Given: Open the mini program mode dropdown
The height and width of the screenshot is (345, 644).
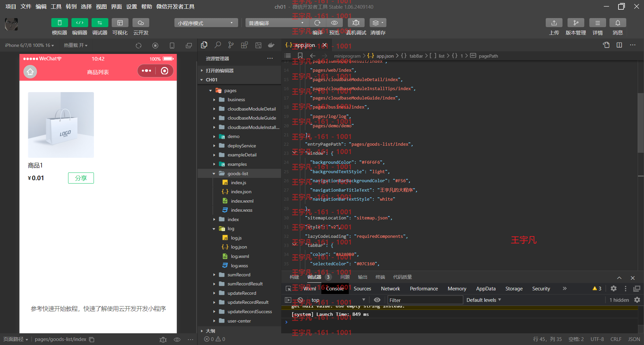Looking at the screenshot, I should 206,23.
